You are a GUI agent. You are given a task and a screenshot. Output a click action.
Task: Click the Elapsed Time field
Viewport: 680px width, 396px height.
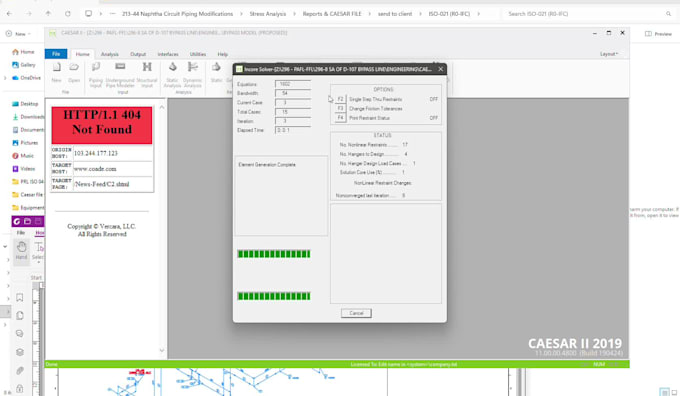pos(293,130)
